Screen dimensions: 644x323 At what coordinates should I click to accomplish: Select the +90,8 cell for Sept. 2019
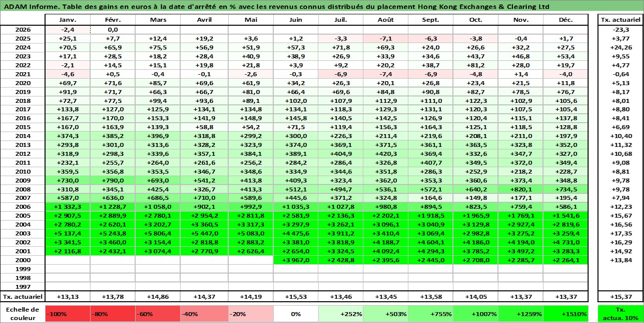(x=431, y=92)
